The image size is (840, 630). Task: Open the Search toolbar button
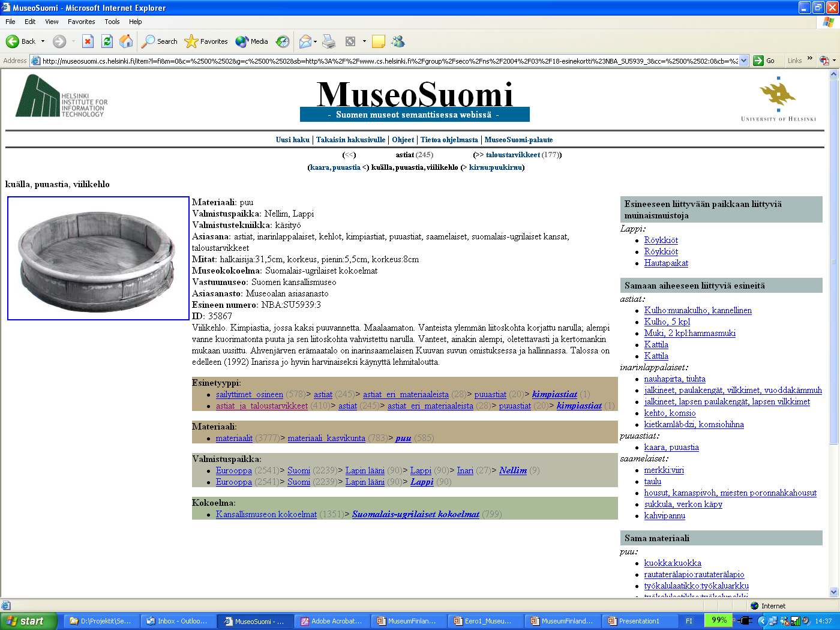[160, 41]
